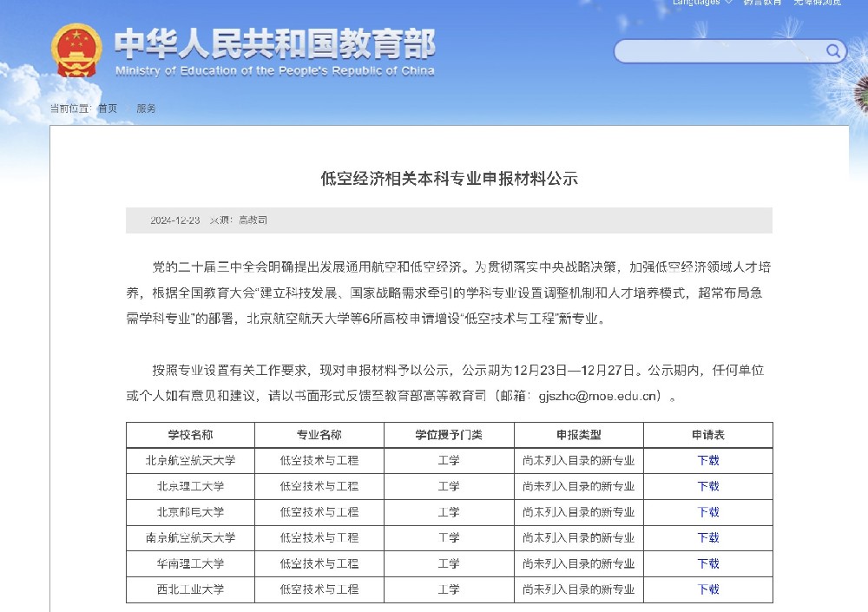Viewport: 868px width, 612px height.
Task: Click 工学 in the 北京理工大学 row
Action: [x=449, y=486]
